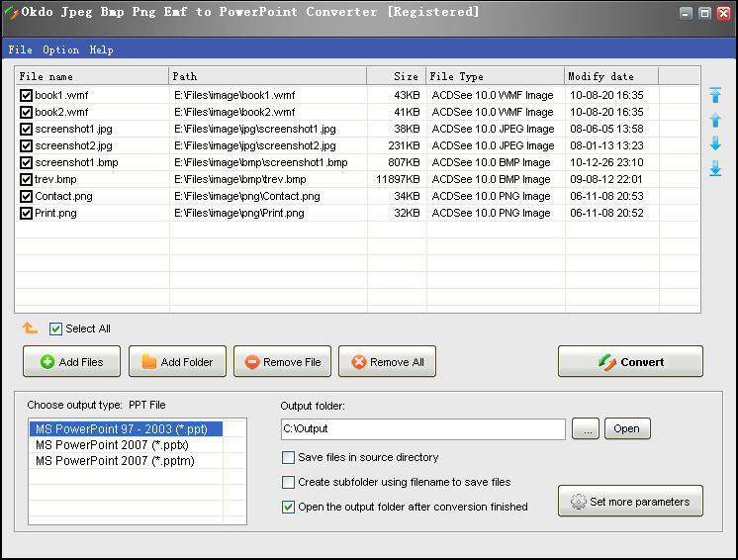Click the 11897KB size cell
Image resolution: width=738 pixels, height=560 pixels.
point(398,180)
